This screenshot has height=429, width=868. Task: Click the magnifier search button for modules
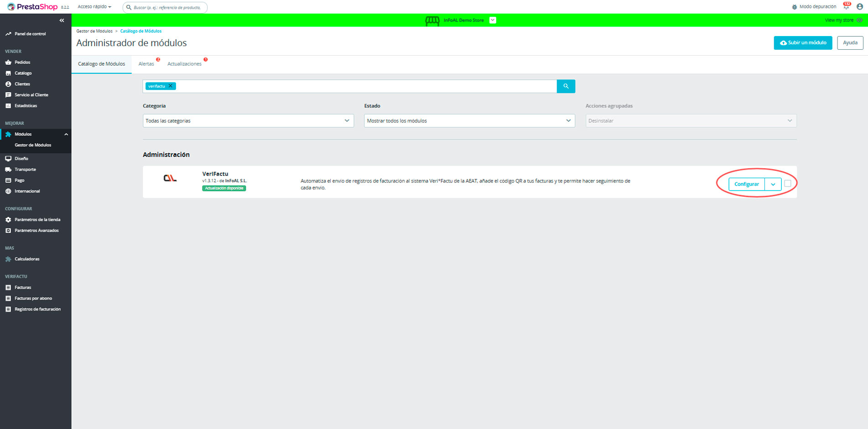tap(566, 86)
